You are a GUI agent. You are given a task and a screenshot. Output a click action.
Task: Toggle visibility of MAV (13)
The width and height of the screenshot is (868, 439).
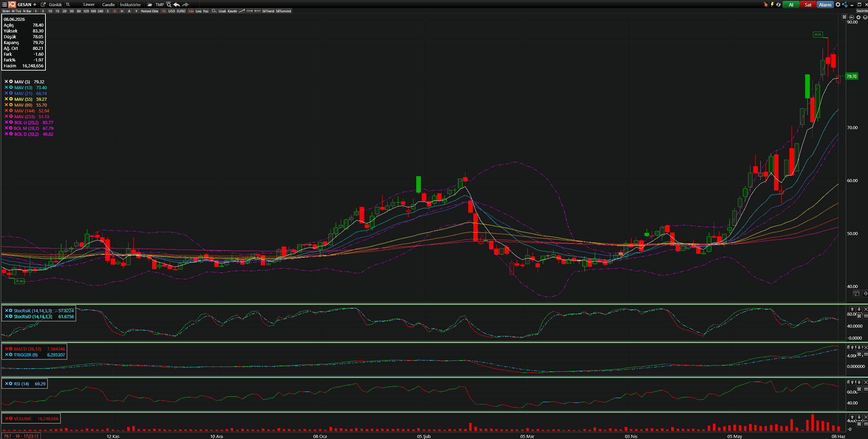point(11,87)
